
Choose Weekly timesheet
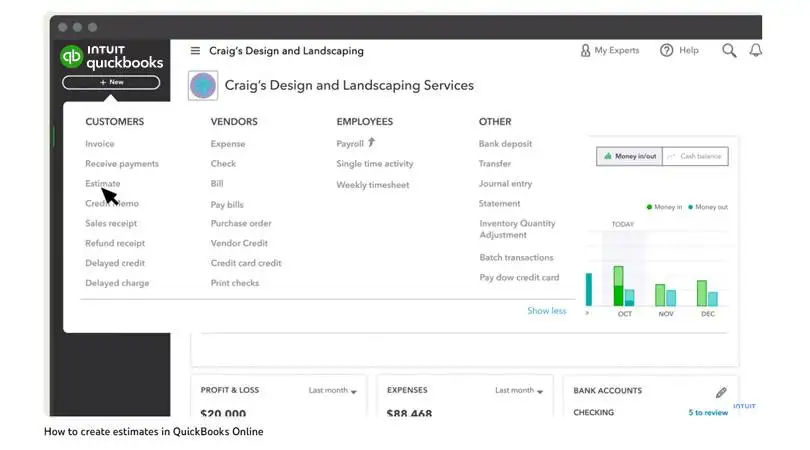tap(372, 185)
